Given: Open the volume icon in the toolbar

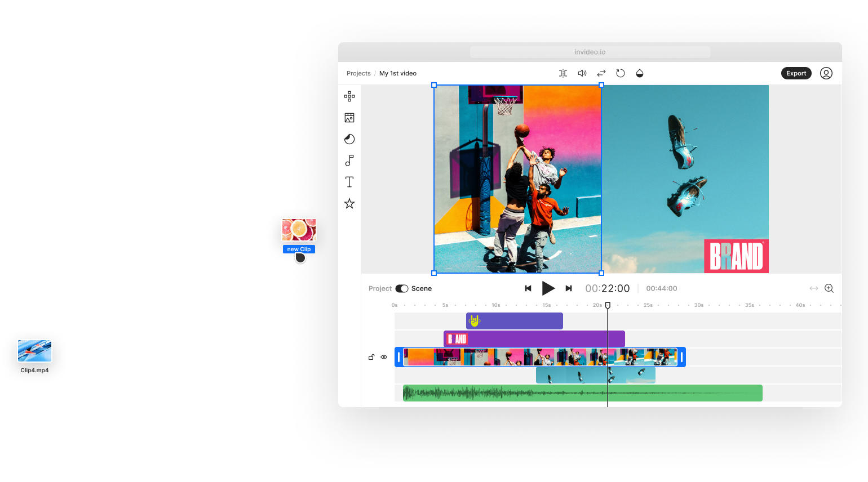Looking at the screenshot, I should 582,73.
